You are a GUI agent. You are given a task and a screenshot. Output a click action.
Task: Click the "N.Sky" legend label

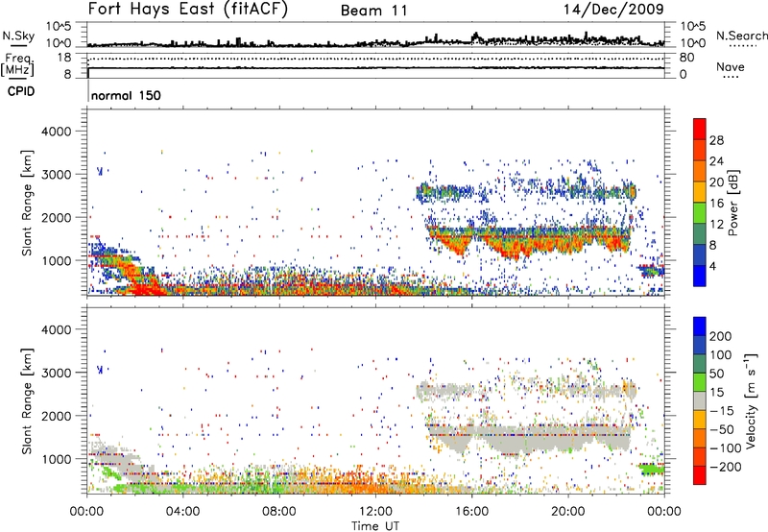(x=18, y=36)
